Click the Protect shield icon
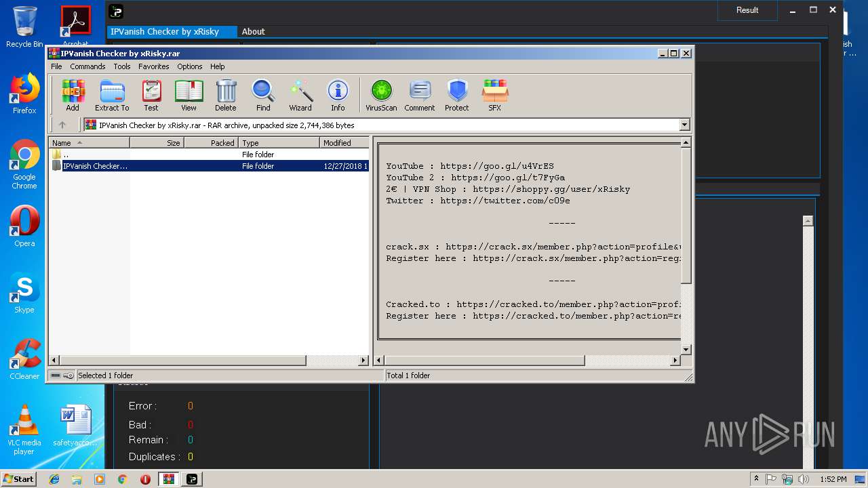The height and width of the screenshot is (488, 868). coord(457,95)
